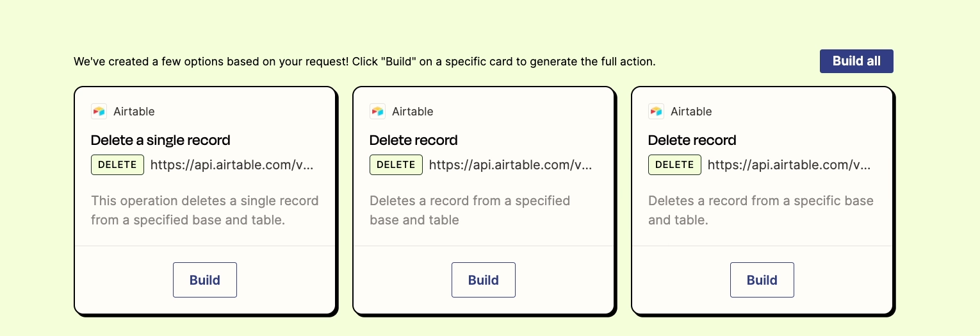This screenshot has height=336, width=980.
Task: Open the Delete a single record title
Action: pos(161,140)
